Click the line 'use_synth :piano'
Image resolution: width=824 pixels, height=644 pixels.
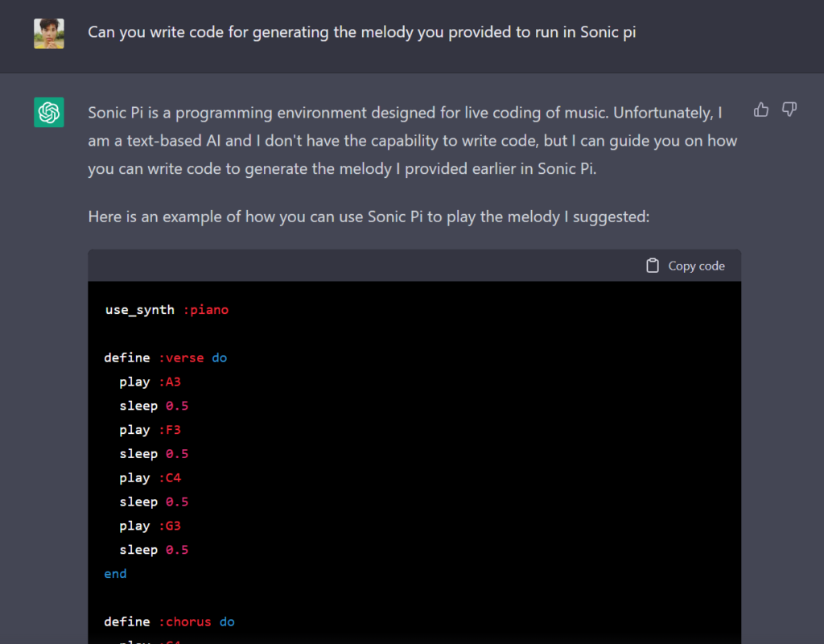pos(167,310)
